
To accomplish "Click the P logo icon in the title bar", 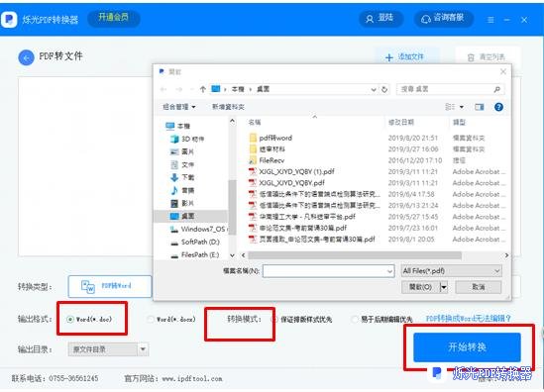I will tap(9, 20).
